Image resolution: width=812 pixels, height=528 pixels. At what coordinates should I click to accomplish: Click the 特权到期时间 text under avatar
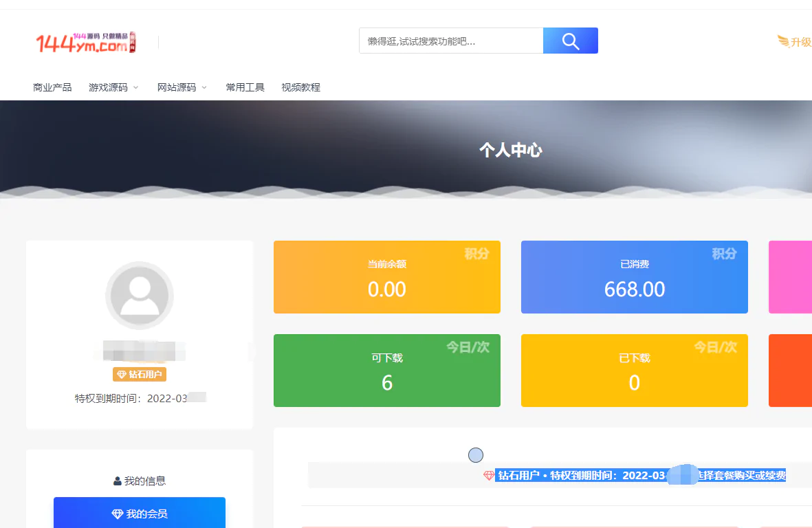click(140, 398)
